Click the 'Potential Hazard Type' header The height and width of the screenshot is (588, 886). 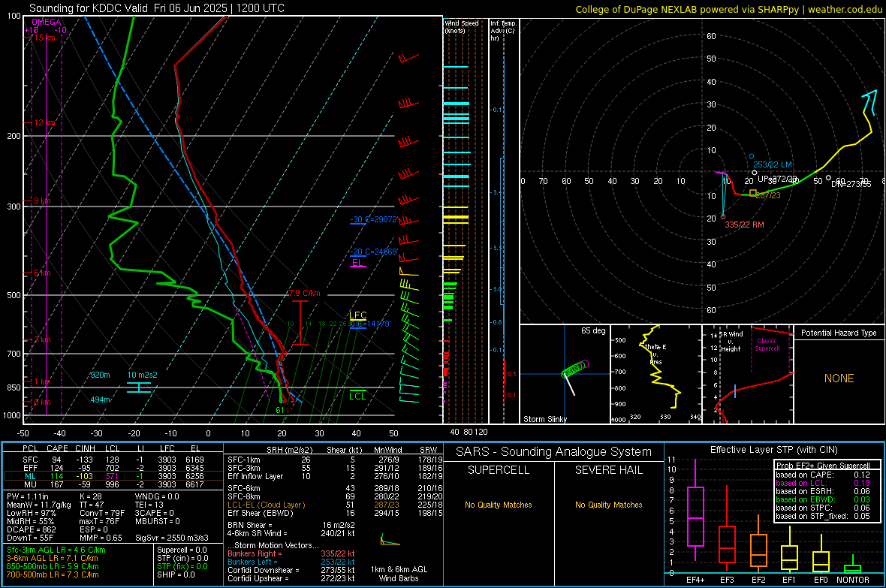coord(839,333)
